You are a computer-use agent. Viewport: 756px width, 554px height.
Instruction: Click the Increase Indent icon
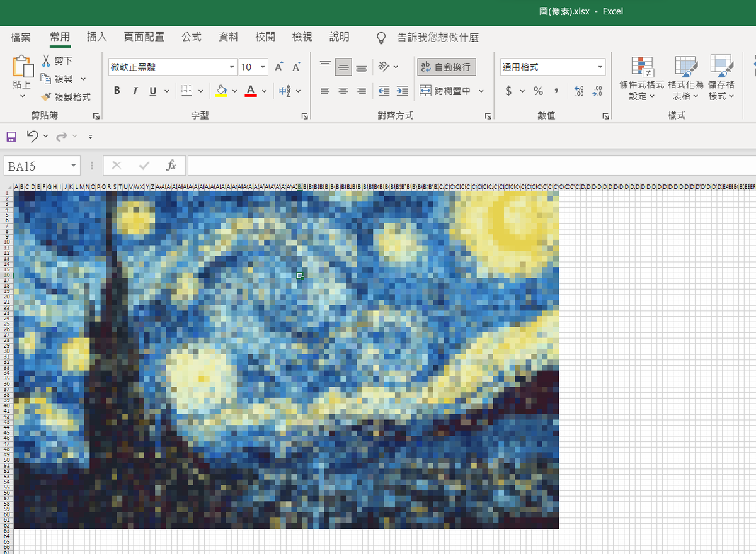tap(402, 91)
